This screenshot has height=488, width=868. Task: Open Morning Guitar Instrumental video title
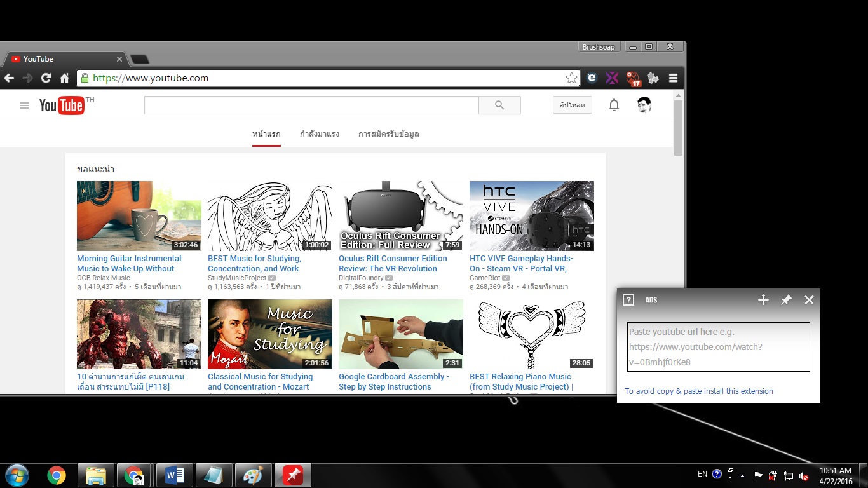tap(129, 264)
